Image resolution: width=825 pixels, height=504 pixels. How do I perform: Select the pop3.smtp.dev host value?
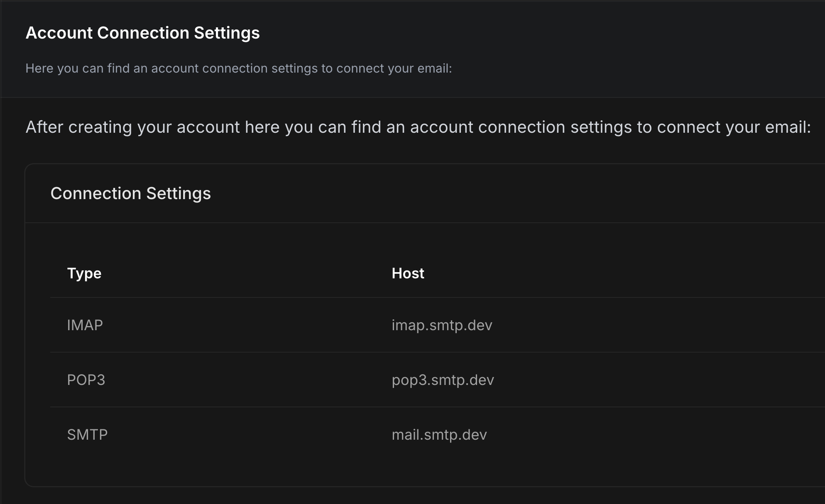tap(443, 380)
